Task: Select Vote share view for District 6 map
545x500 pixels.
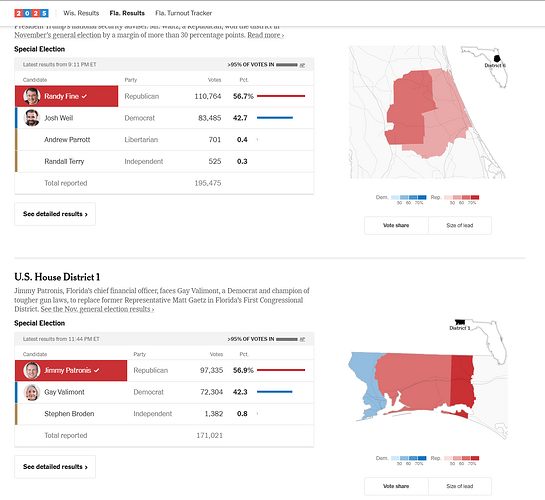Action: [x=396, y=226]
